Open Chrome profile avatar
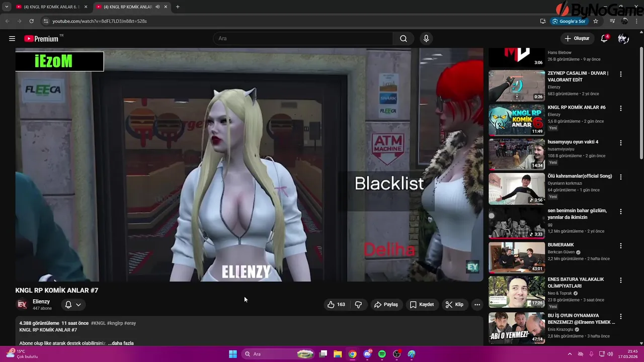The image size is (644, 362). [625, 21]
